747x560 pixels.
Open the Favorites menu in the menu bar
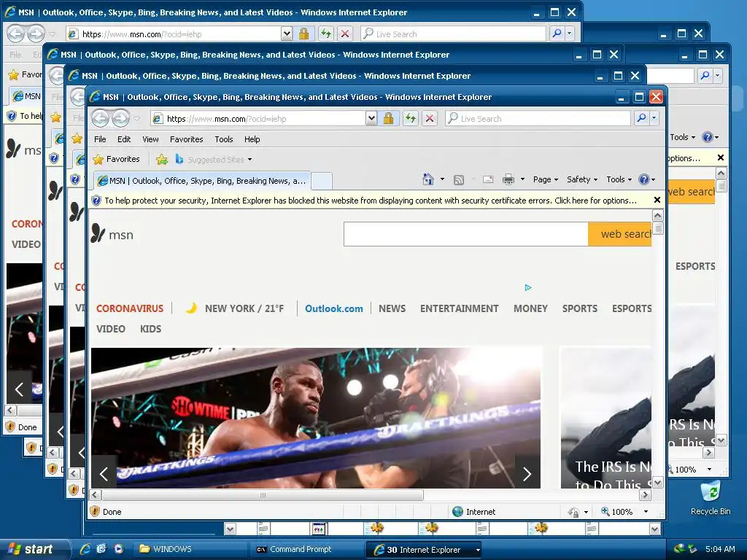pos(186,139)
